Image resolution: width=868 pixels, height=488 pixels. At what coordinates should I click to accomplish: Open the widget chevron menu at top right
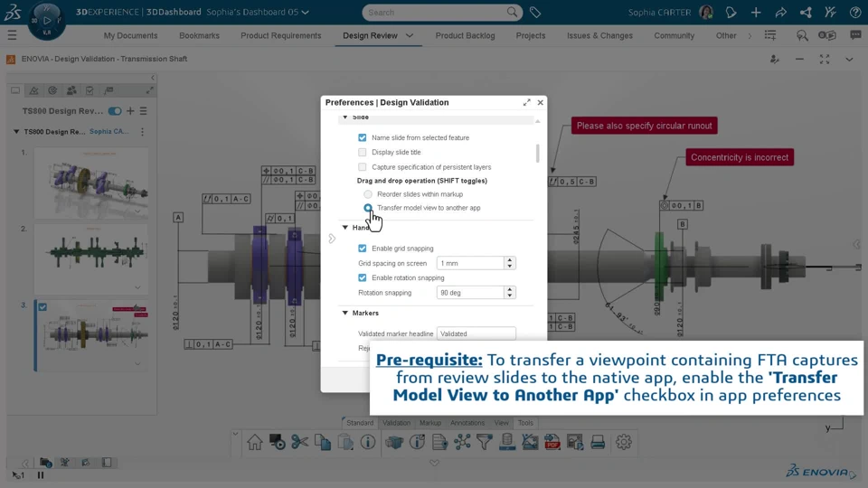coord(849,60)
